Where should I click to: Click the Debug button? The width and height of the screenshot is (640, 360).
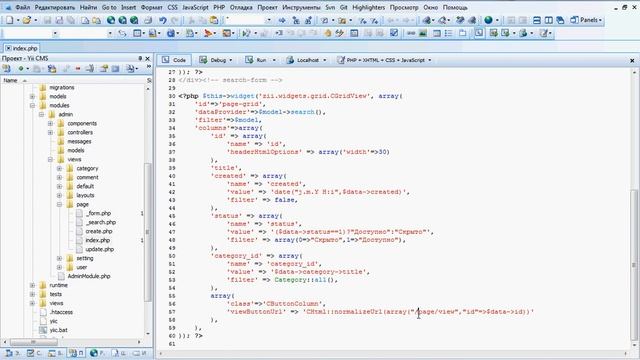[x=213, y=60]
